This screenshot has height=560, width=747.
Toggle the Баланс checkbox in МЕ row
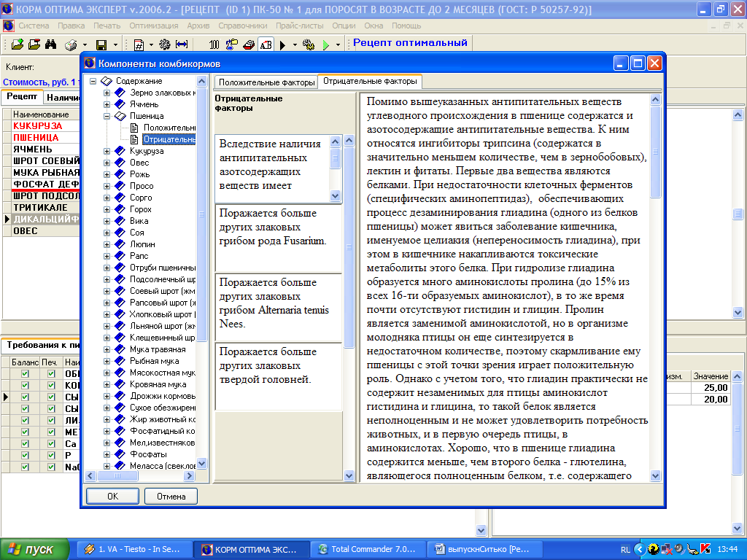click(26, 432)
